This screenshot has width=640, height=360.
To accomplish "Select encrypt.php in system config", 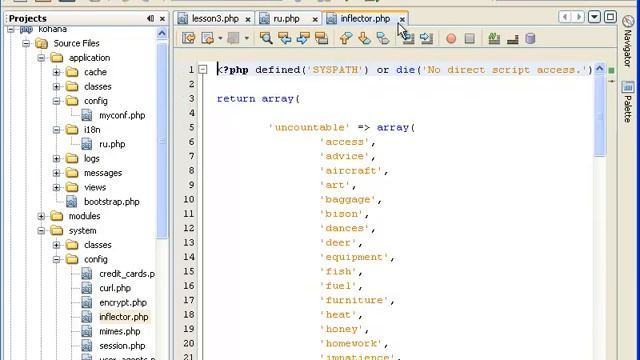I will [x=123, y=302].
